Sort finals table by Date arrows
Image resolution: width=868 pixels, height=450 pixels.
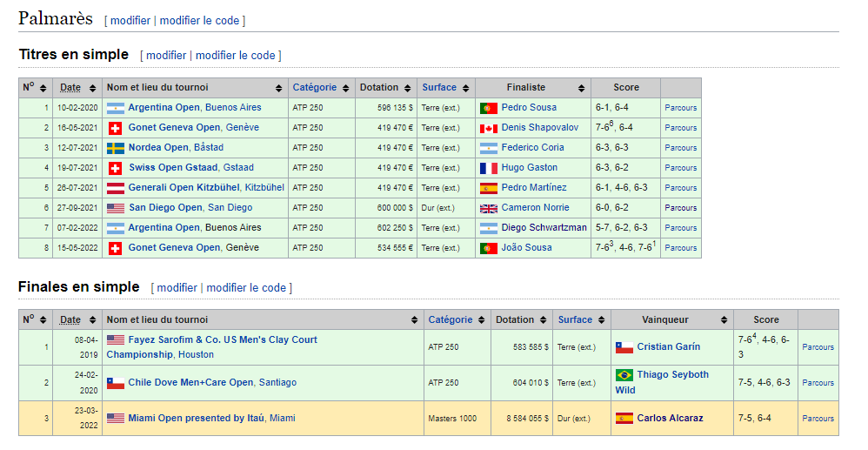pyautogui.click(x=92, y=320)
